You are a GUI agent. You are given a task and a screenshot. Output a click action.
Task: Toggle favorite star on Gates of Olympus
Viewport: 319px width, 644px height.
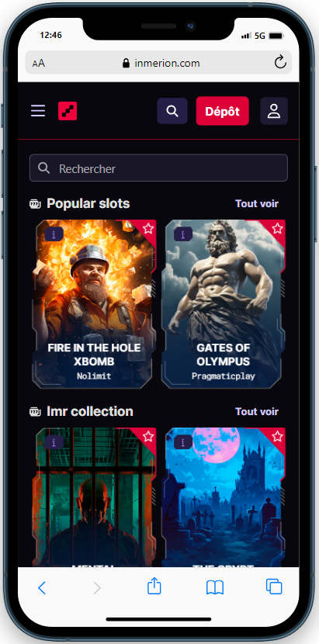pos(278,228)
